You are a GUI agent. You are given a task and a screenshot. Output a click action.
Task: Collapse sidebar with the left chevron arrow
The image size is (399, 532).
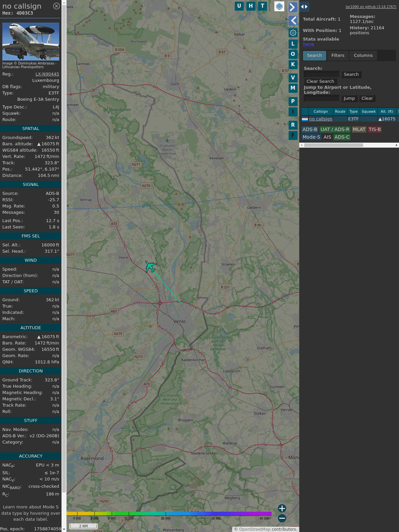point(293,21)
